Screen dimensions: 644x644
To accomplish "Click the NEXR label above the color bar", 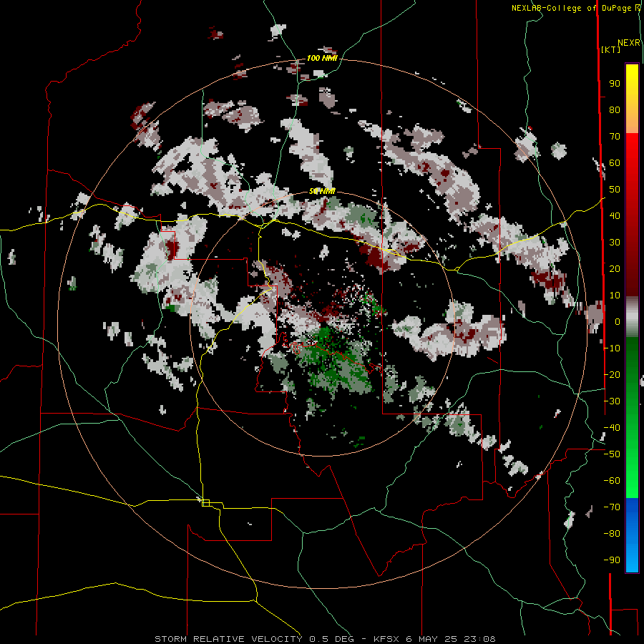I will (629, 43).
